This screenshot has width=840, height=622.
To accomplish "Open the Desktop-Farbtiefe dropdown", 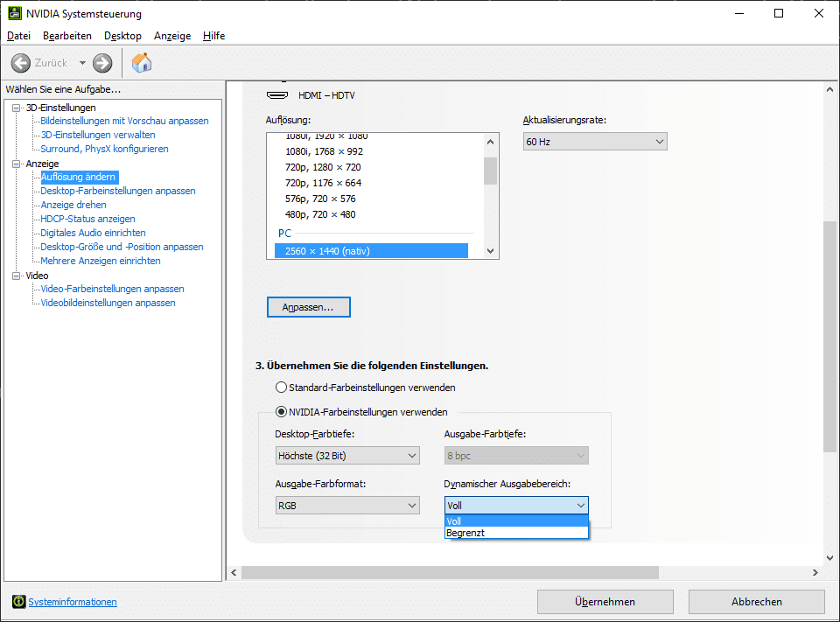I will [347, 456].
